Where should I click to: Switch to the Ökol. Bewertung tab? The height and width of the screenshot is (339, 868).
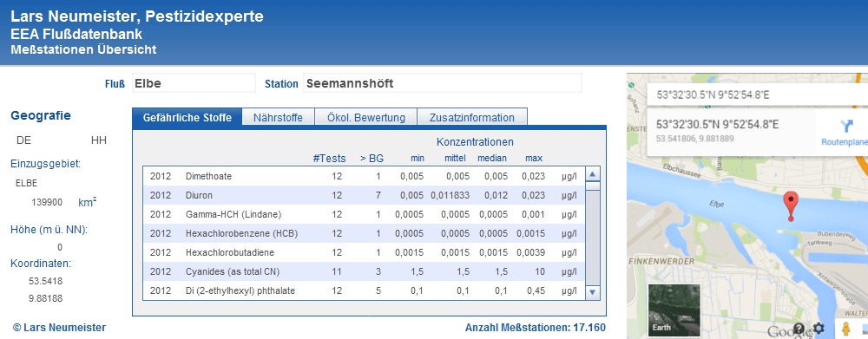[x=366, y=118]
